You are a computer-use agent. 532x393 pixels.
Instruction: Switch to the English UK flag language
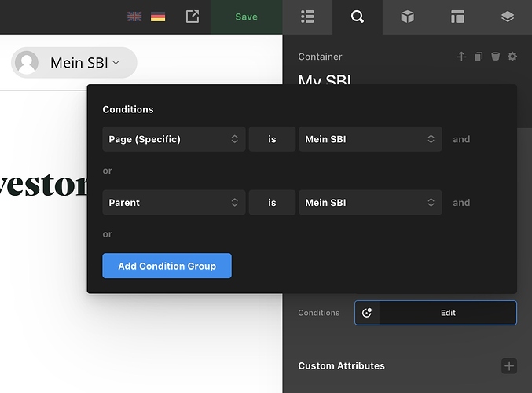tap(134, 17)
